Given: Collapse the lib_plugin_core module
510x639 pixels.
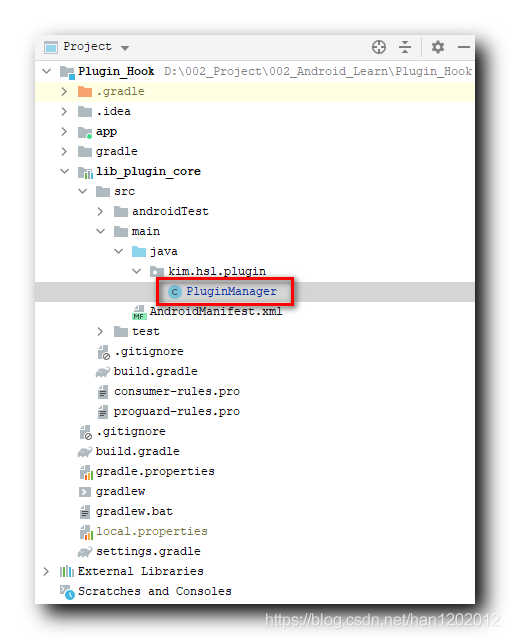Looking at the screenshot, I should (64, 171).
